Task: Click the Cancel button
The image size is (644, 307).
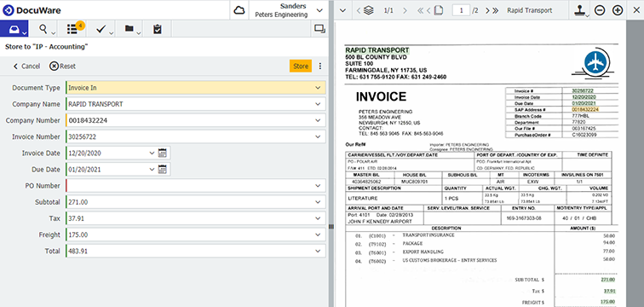Action: pyautogui.click(x=26, y=67)
